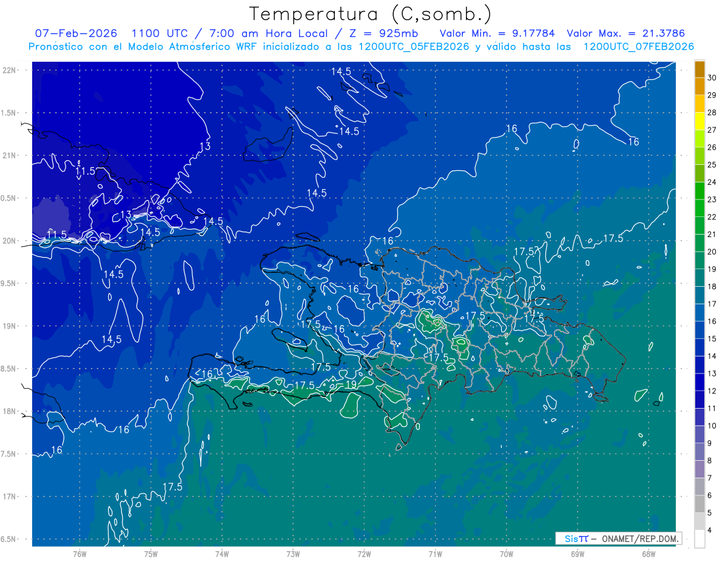
Task: Click the title "Temperatura (C,somb.)"
Action: click(371, 15)
